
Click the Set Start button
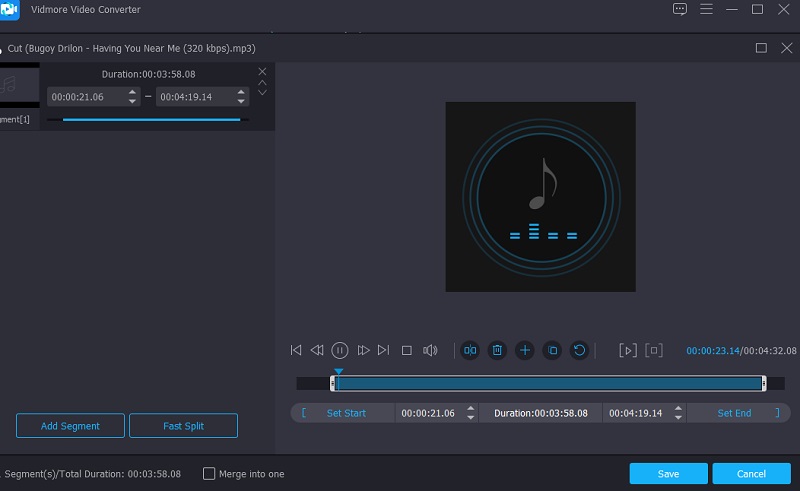pyautogui.click(x=346, y=413)
